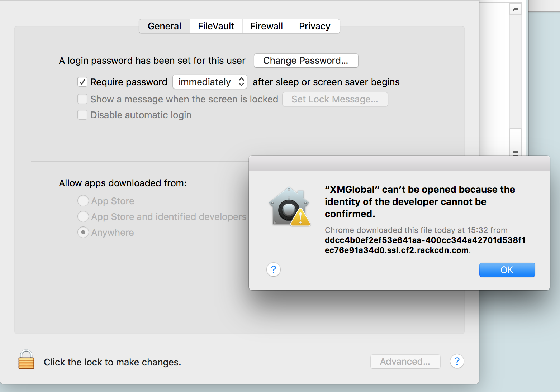
Task: Check Disable automatic login
Action: tap(82, 115)
